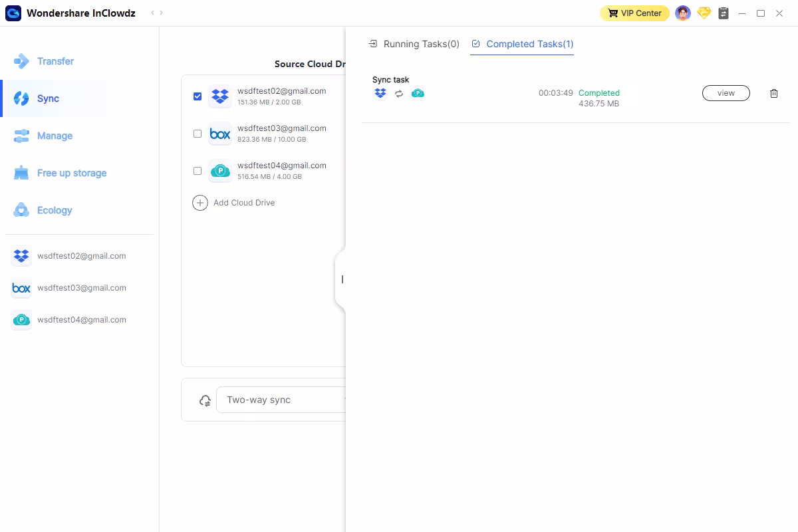Switch to Completed Tasks tab

[522, 44]
